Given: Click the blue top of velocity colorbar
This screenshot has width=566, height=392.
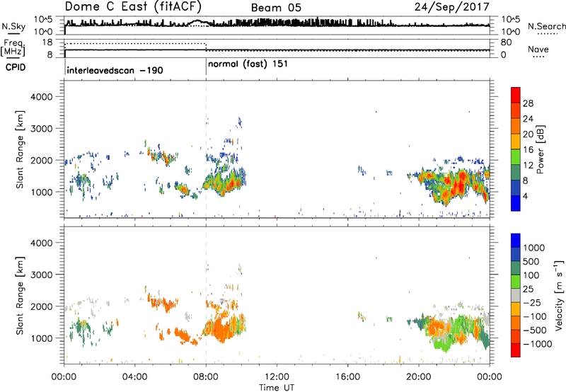Looking at the screenshot, I should [x=516, y=241].
